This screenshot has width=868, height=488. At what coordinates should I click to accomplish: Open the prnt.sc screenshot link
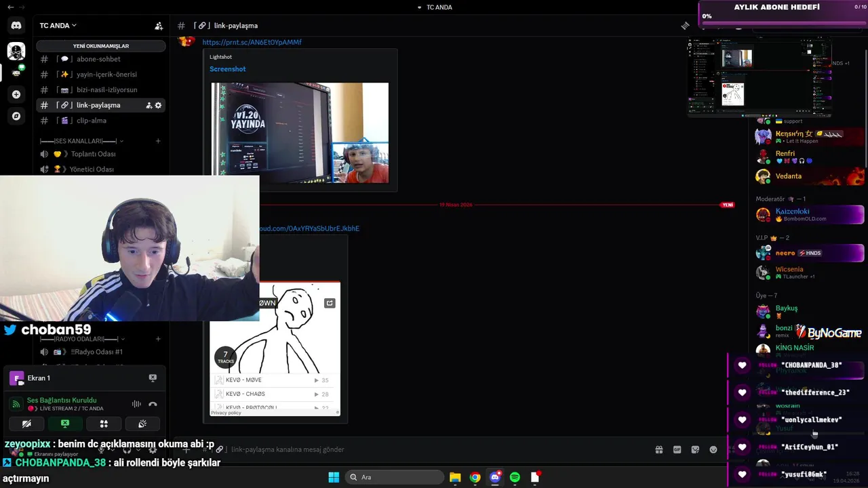[x=252, y=42]
